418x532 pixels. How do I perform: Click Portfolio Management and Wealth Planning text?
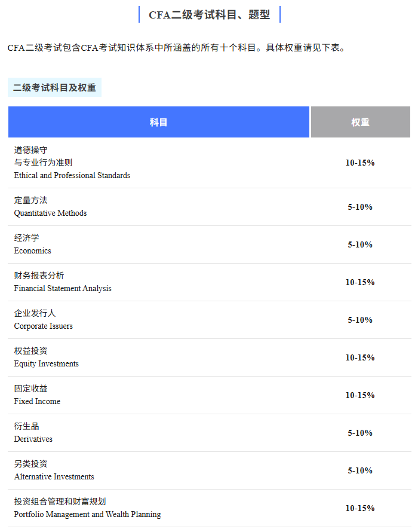tap(88, 514)
